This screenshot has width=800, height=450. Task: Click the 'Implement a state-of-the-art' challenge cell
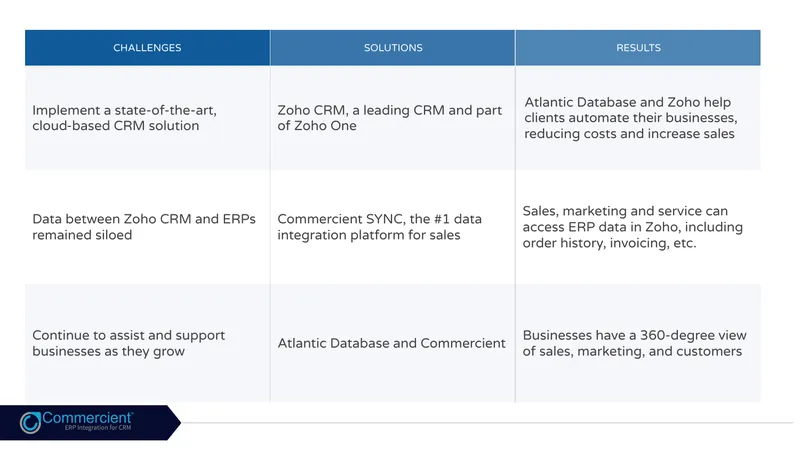147,118
